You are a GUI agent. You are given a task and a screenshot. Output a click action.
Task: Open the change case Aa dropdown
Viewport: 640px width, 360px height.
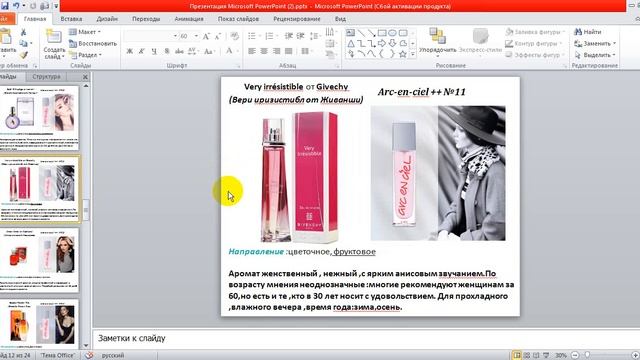209,51
